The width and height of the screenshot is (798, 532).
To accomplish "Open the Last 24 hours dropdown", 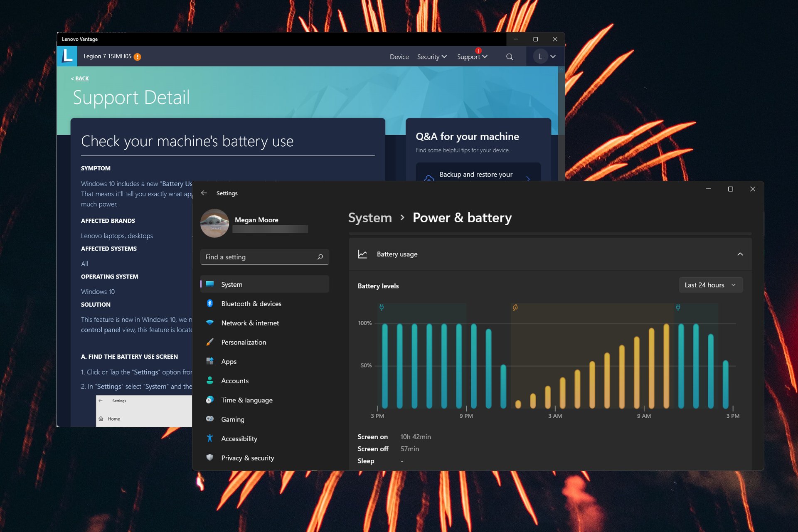I will 711,285.
